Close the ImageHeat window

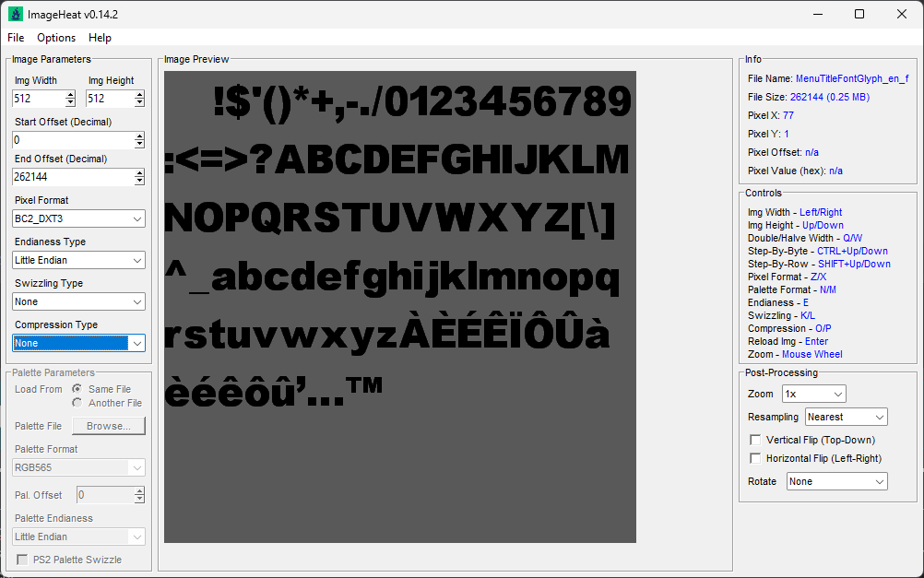coord(902,14)
